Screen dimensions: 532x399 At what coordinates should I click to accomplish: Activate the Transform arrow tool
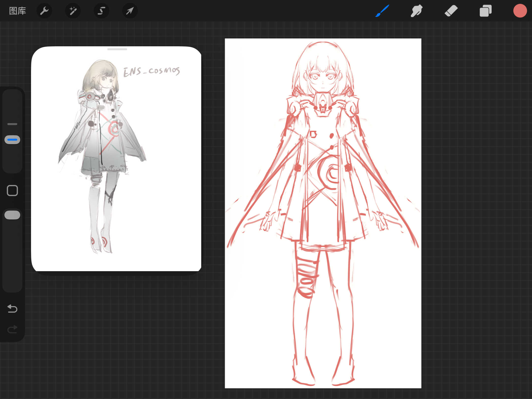130,11
